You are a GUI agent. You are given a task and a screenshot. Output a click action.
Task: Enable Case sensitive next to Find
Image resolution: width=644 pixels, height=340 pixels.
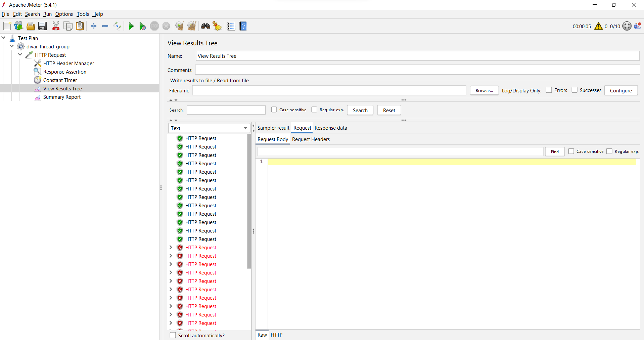pos(571,151)
